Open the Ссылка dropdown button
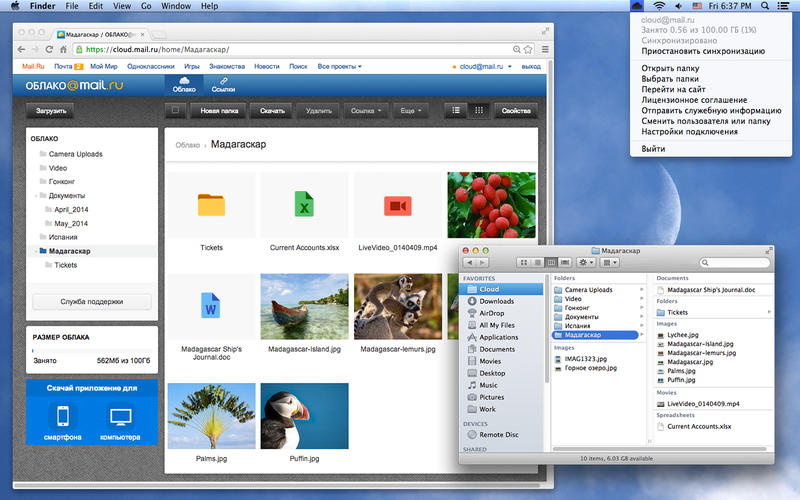The width and height of the screenshot is (800, 500). tap(366, 111)
